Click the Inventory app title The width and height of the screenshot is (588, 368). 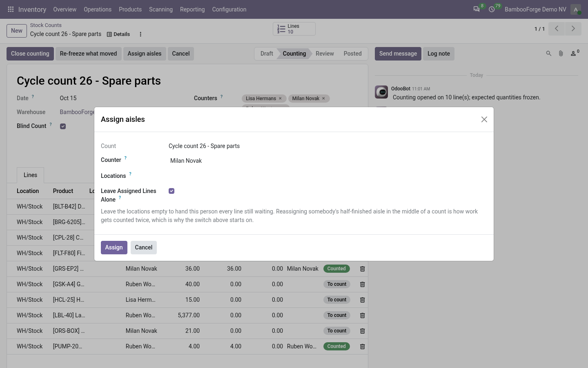(32, 9)
